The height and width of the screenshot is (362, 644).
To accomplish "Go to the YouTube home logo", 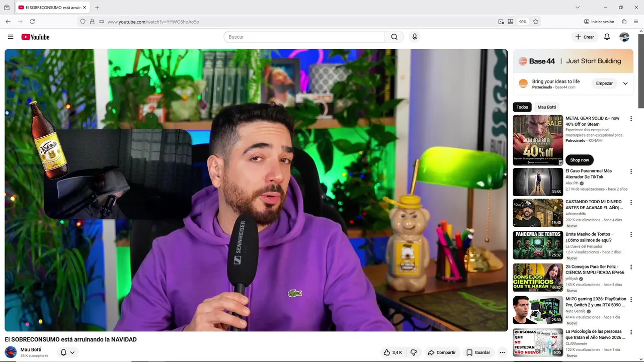I will click(35, 37).
